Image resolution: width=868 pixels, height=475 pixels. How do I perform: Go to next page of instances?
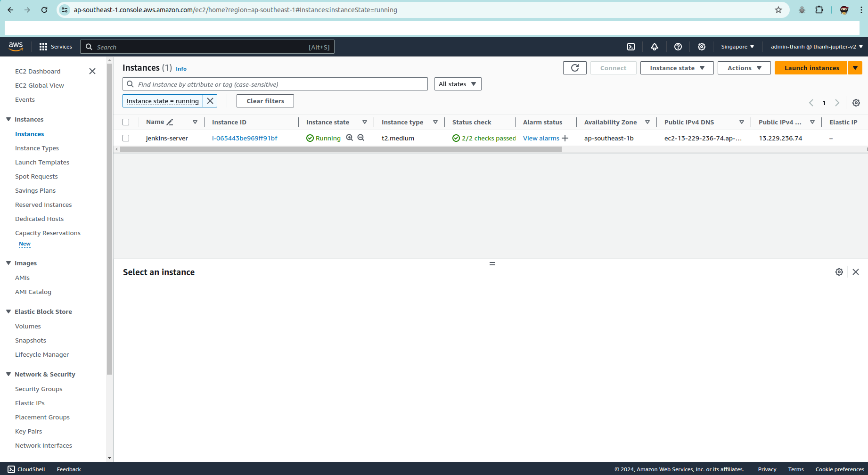(837, 103)
